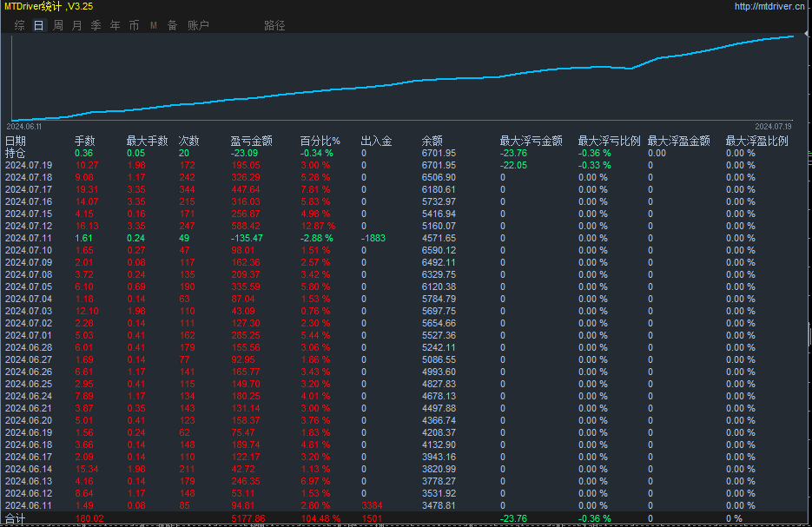The image size is (812, 527).
Task: Select the 持仓 open positions row
Action: pos(404,153)
